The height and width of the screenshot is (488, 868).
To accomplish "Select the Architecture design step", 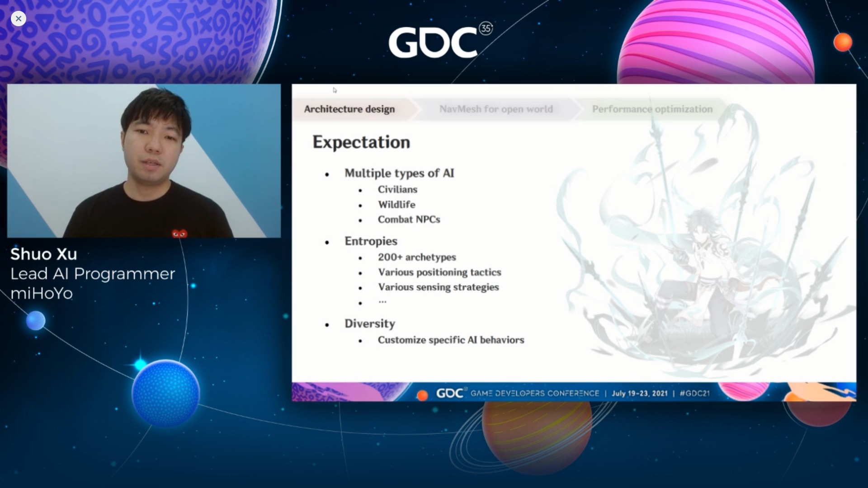I will [x=349, y=109].
